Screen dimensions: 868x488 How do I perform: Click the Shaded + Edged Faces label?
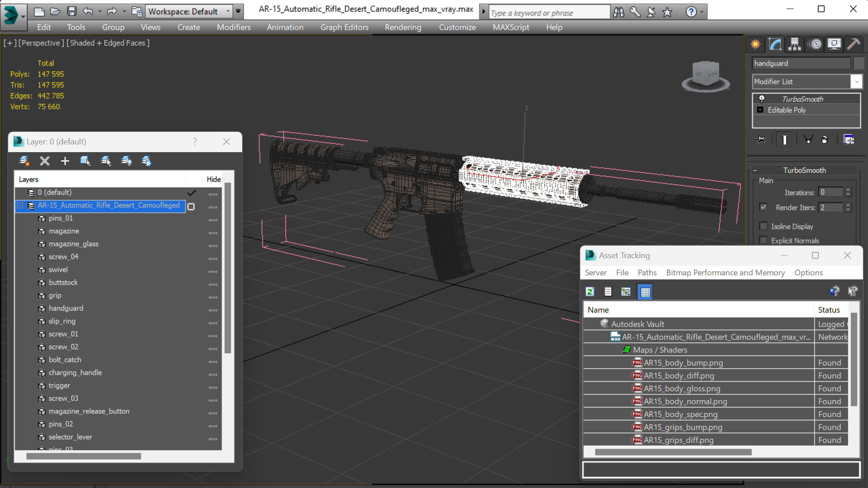click(x=108, y=43)
